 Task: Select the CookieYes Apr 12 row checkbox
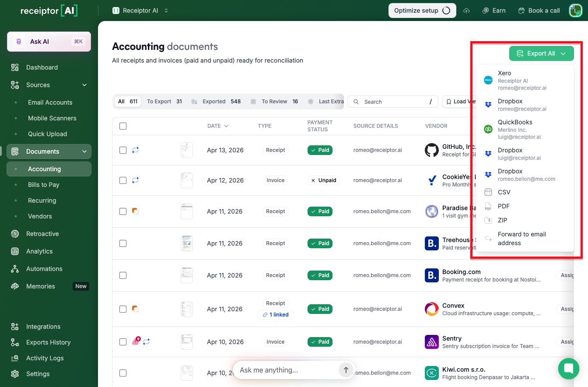click(123, 180)
